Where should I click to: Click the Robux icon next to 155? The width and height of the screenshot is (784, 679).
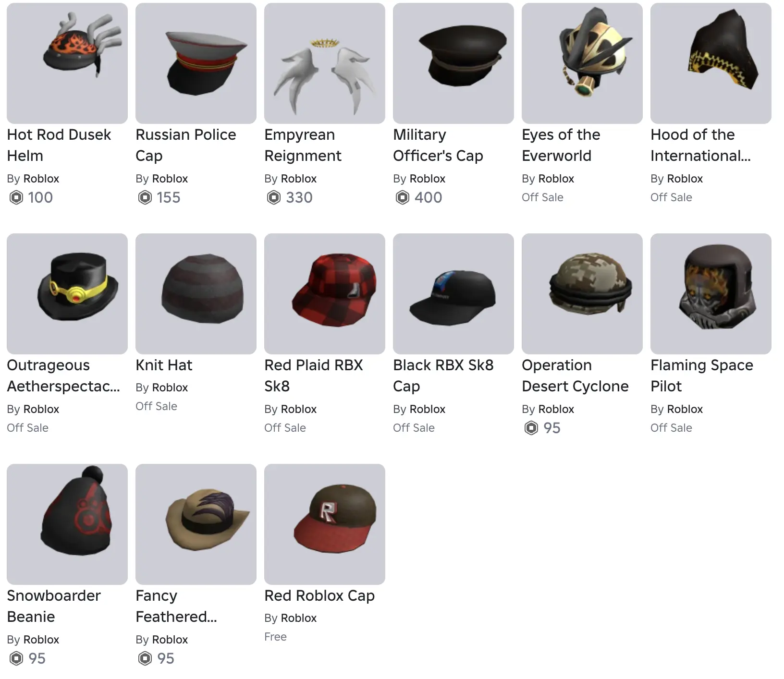145,197
